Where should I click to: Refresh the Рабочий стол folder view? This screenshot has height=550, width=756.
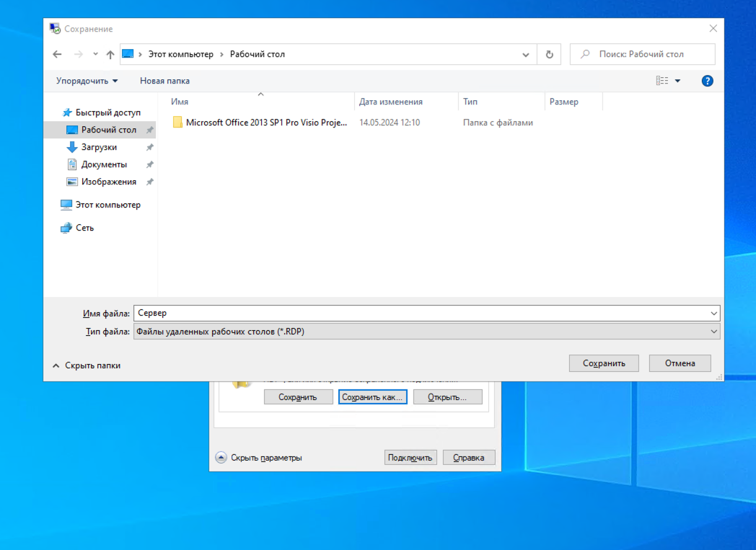coord(549,55)
